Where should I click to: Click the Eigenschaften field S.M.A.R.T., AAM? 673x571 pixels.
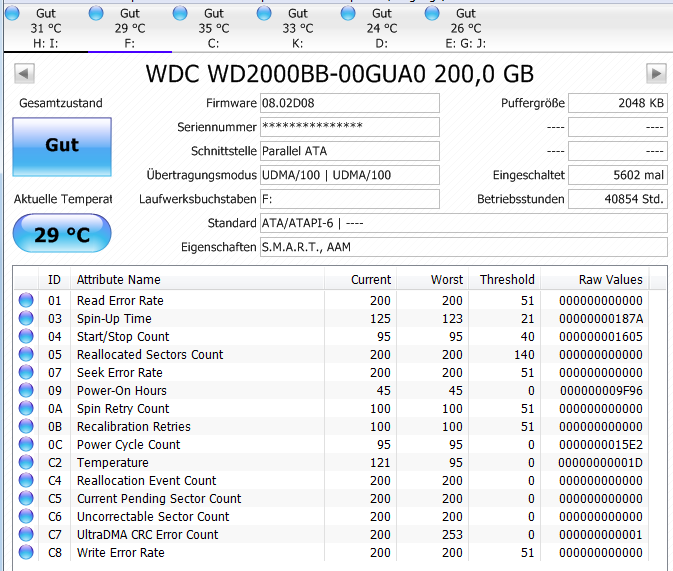pyautogui.click(x=464, y=247)
